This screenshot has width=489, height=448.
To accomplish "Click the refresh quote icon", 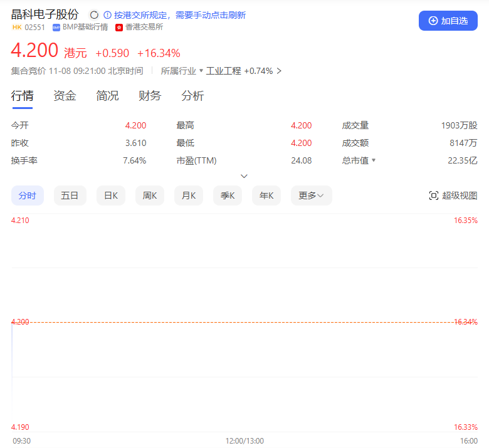I will click(94, 14).
